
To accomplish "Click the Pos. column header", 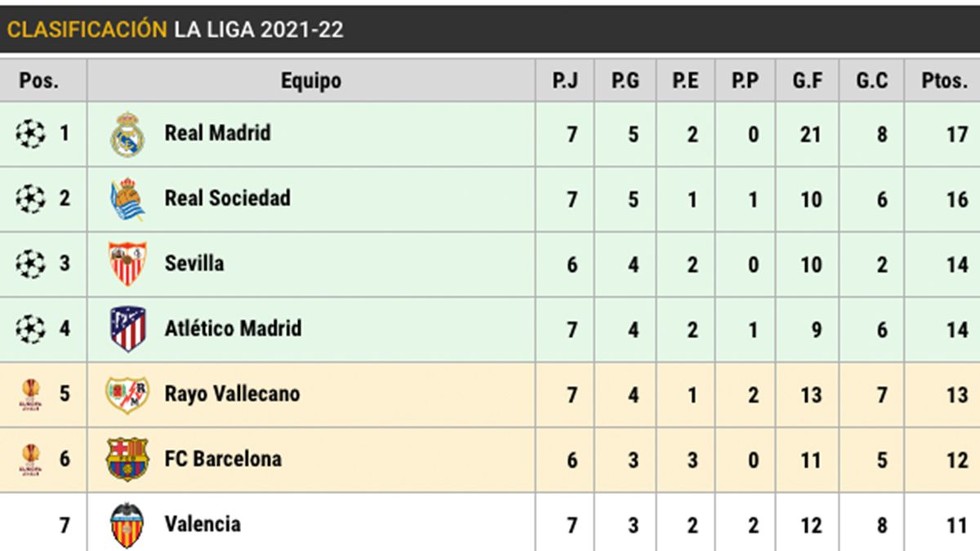I will [39, 81].
